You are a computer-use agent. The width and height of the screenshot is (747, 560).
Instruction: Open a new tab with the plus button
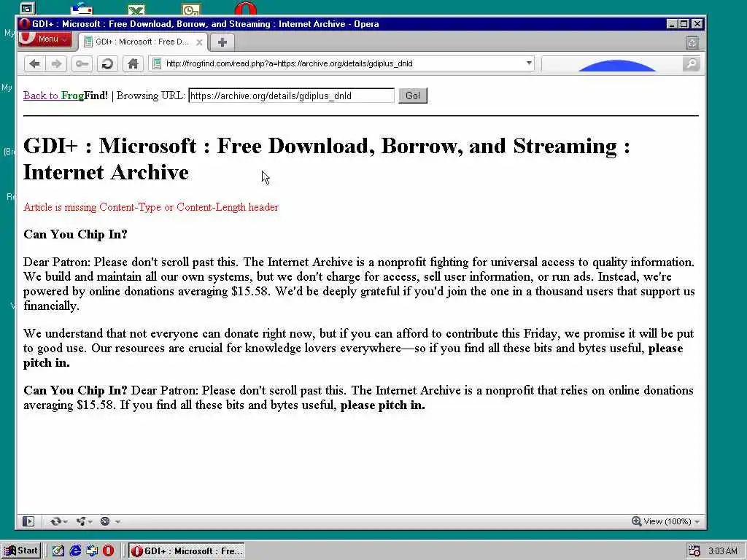point(222,42)
